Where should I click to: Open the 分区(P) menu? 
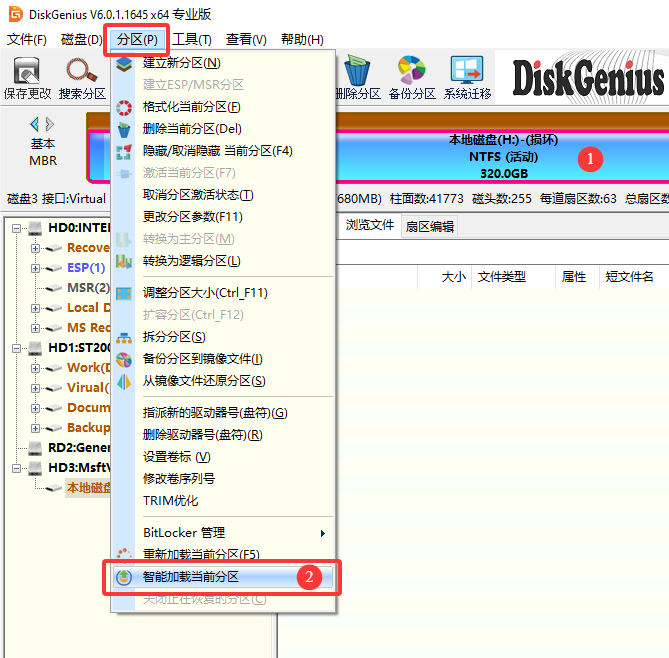(x=137, y=40)
